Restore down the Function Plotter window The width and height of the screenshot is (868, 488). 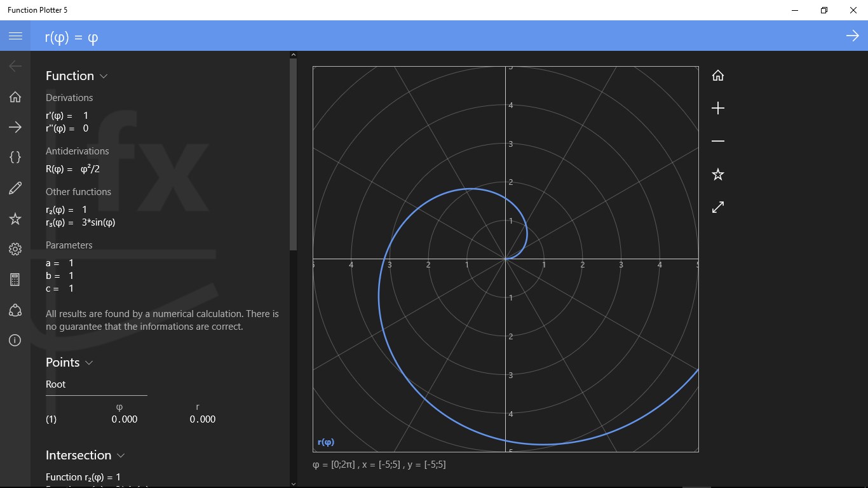(824, 10)
